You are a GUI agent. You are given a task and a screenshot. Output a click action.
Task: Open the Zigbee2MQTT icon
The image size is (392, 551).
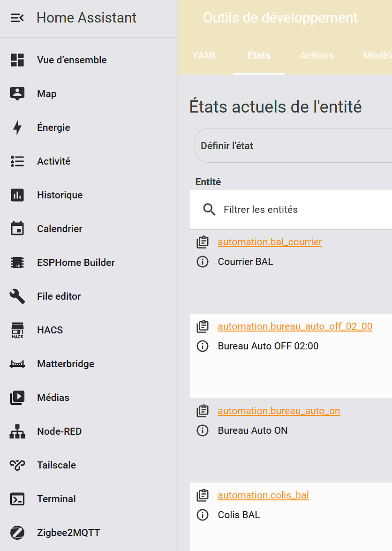(x=17, y=533)
